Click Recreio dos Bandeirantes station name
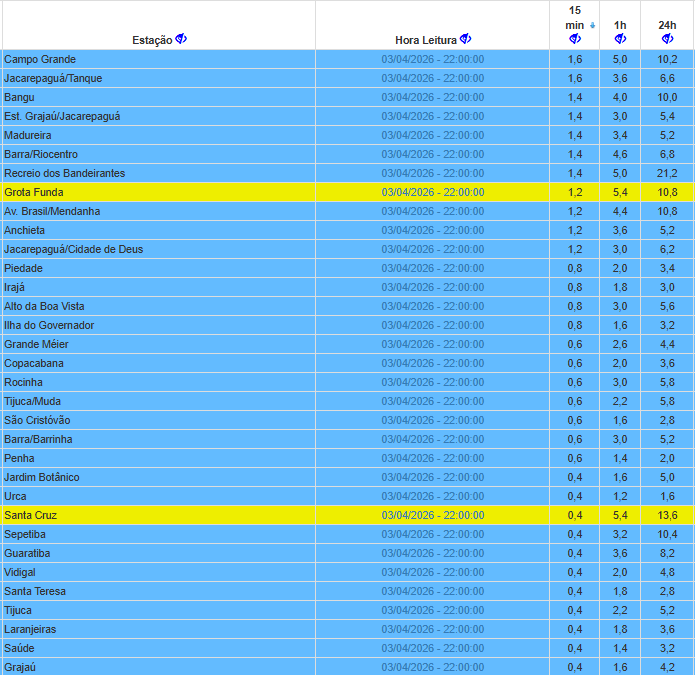This screenshot has width=695, height=675. [x=64, y=173]
